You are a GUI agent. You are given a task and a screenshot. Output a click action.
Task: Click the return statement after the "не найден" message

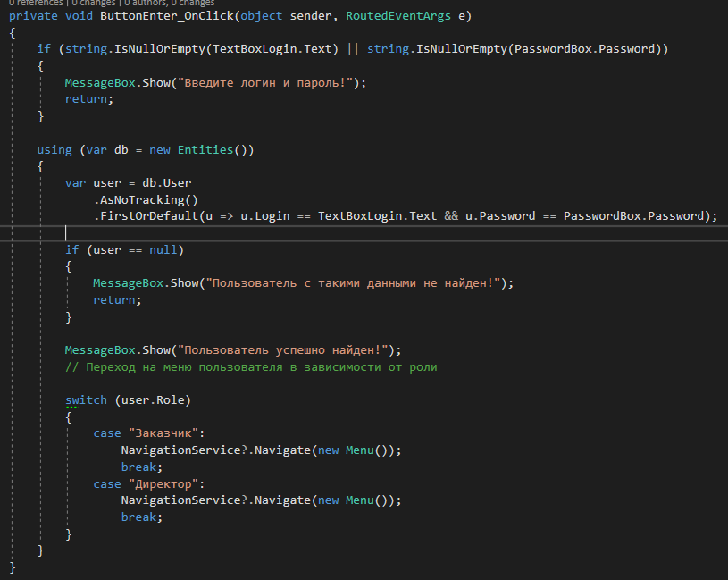[117, 300]
